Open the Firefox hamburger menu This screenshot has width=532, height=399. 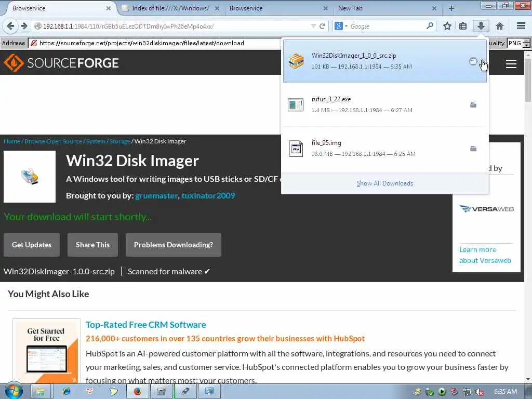tap(521, 26)
